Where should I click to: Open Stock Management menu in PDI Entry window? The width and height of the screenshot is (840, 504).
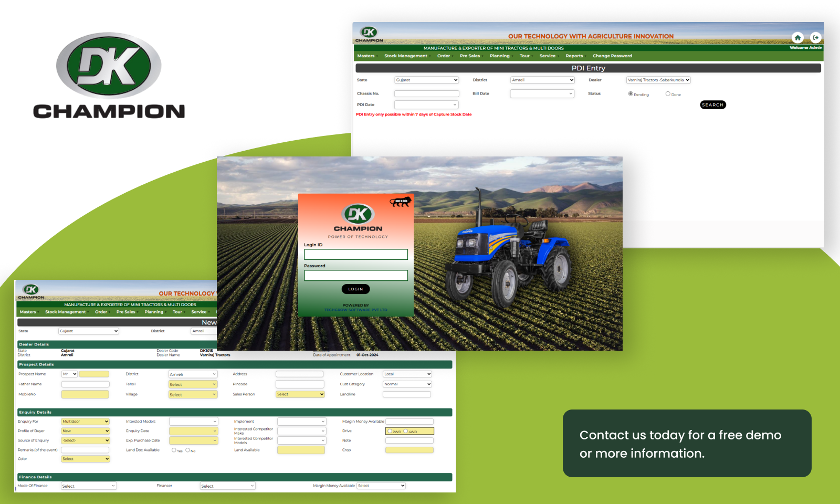click(407, 56)
